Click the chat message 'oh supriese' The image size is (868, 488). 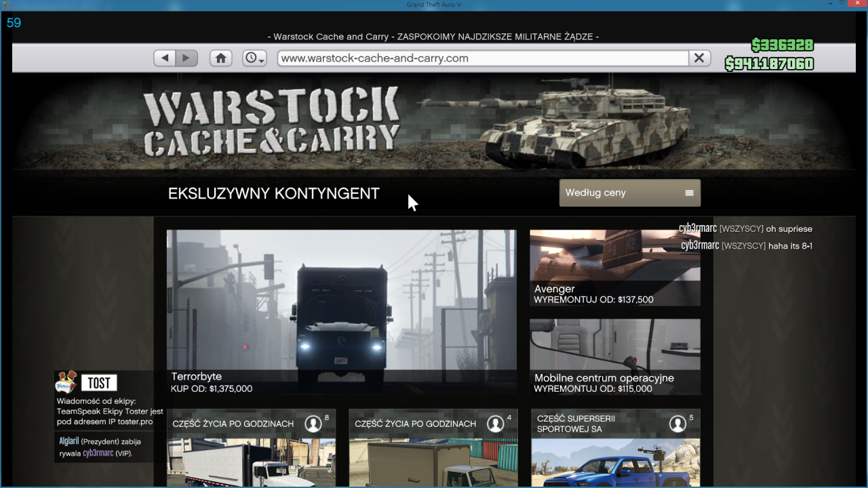789,229
